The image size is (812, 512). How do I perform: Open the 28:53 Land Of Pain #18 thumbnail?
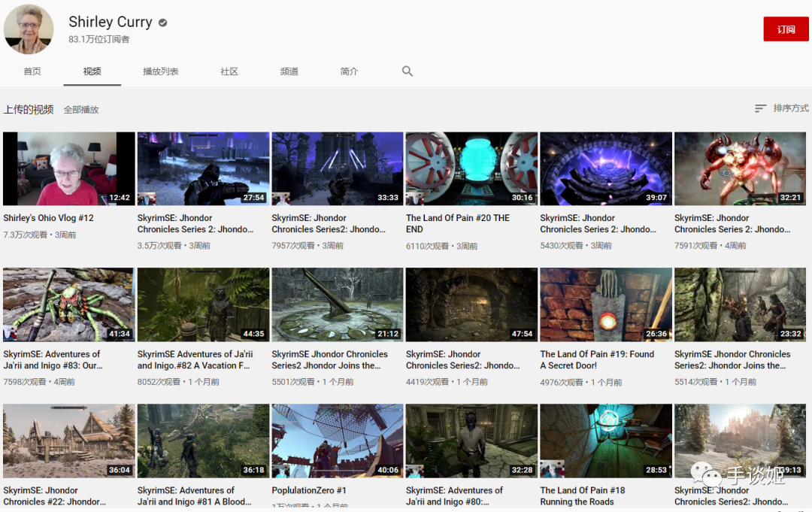(606, 441)
